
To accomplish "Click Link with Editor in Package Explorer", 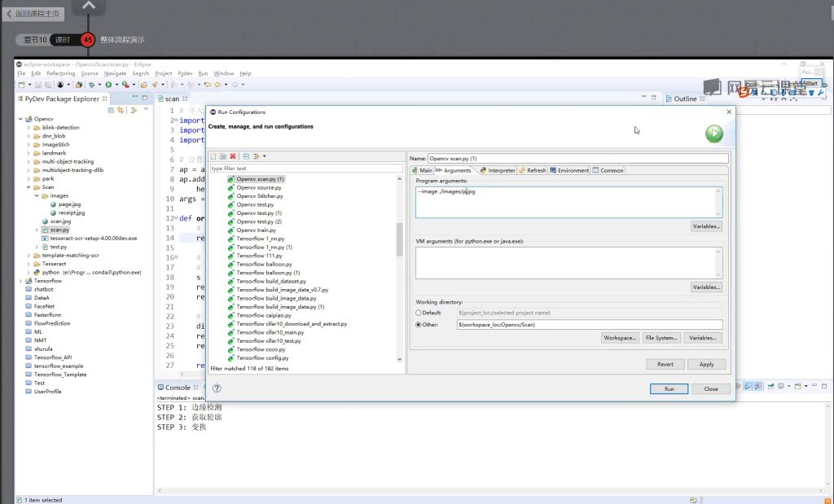I will (x=121, y=110).
